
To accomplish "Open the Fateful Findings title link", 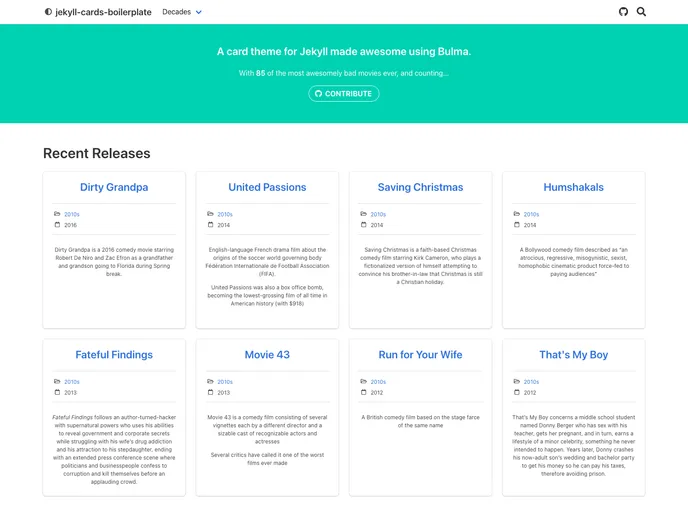I will click(x=114, y=355).
